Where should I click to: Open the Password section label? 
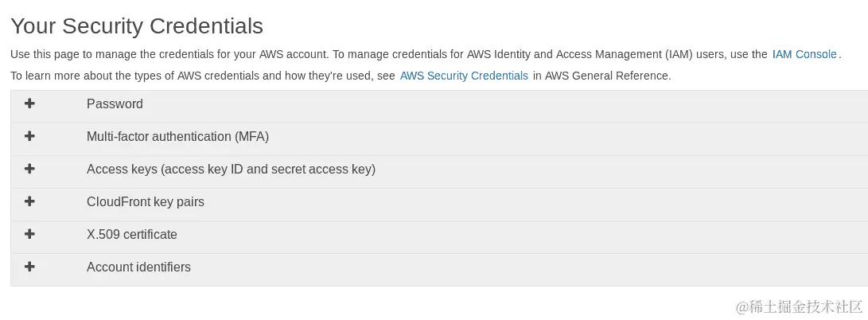click(115, 104)
